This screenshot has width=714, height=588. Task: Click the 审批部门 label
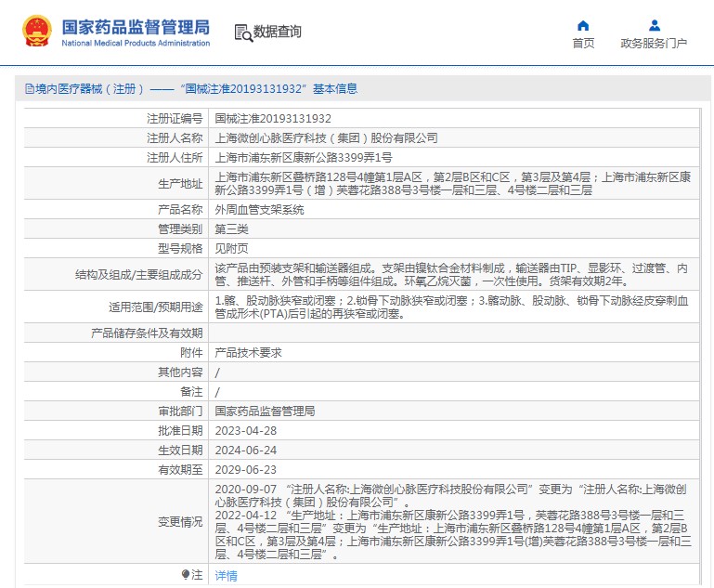[180, 412]
